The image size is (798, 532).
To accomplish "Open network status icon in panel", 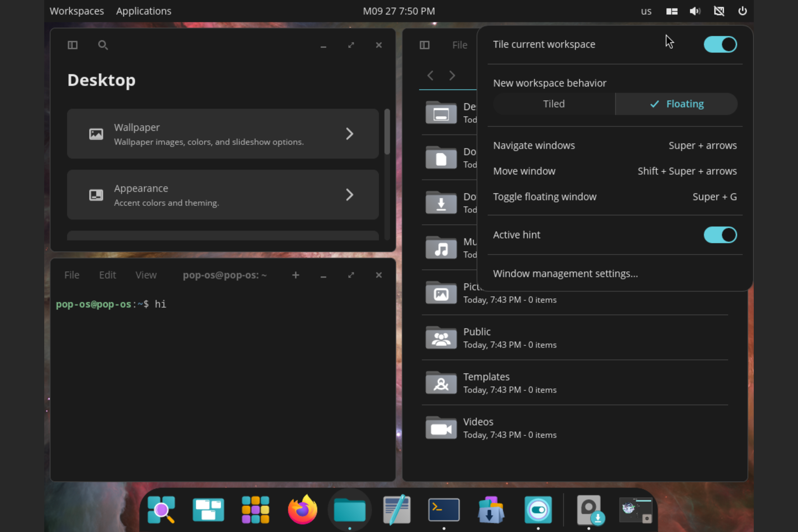I will [x=719, y=11].
